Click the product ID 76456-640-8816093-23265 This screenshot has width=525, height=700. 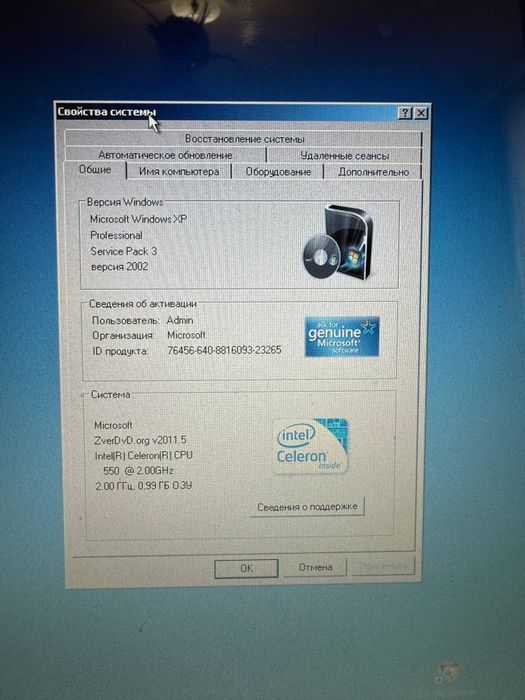tap(224, 350)
